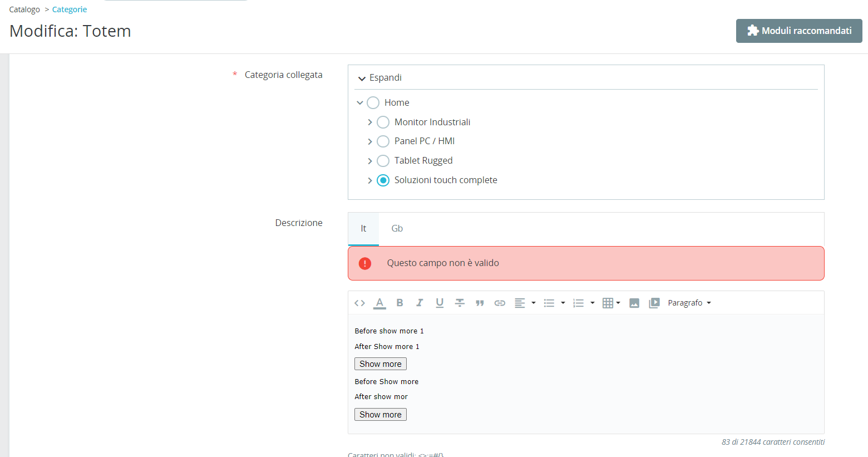Select the Soluzioni touch complete radio button

[x=383, y=180]
